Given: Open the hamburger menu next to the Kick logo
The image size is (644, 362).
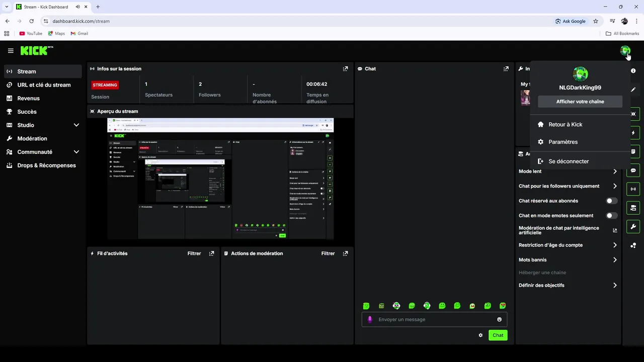Looking at the screenshot, I should tap(11, 51).
